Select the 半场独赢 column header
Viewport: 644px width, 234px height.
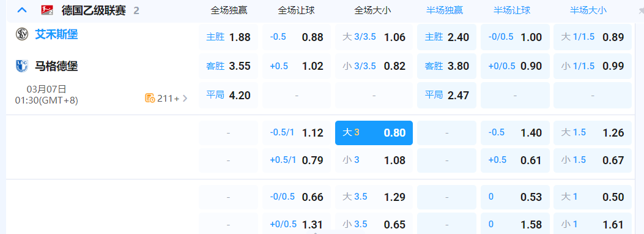tap(445, 10)
